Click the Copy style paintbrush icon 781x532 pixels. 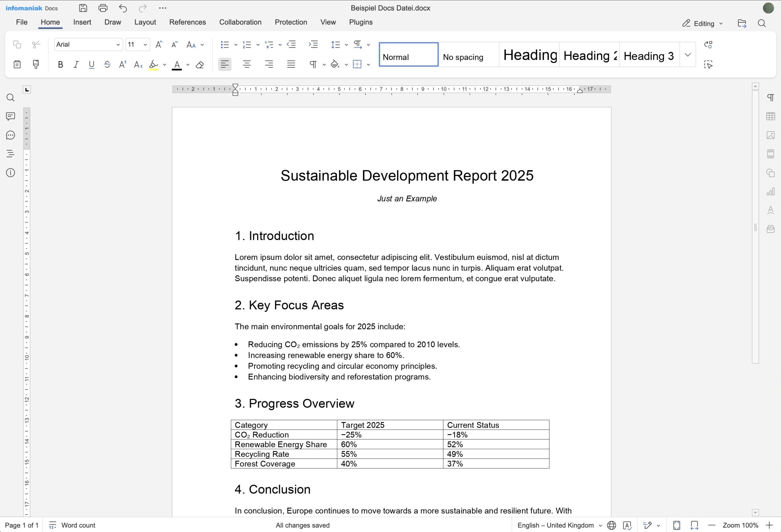[x=35, y=64]
